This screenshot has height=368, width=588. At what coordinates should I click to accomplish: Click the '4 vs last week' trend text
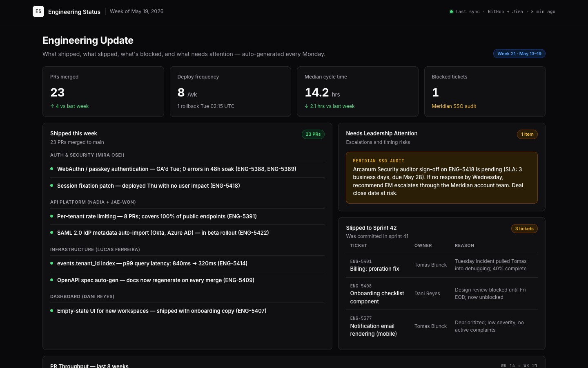69,106
